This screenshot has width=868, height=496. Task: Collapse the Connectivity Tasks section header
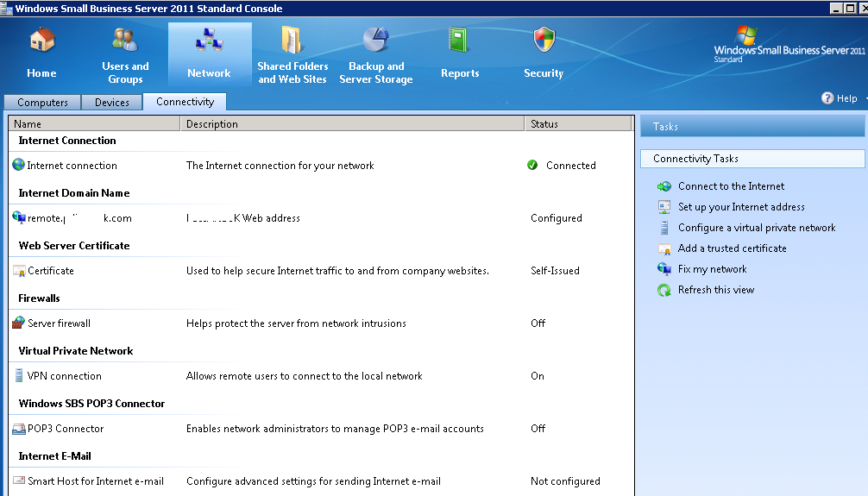[752, 159]
